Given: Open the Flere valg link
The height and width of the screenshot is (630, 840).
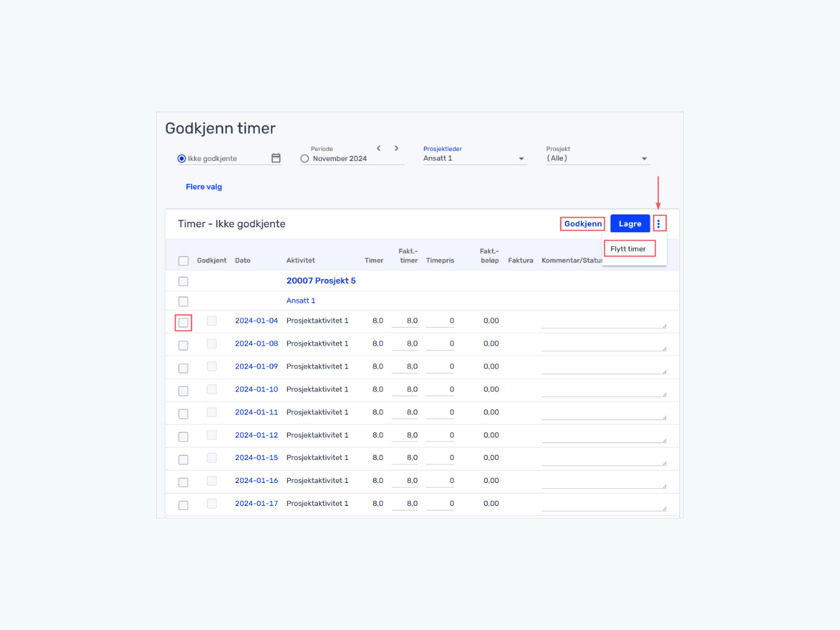Looking at the screenshot, I should (x=203, y=187).
